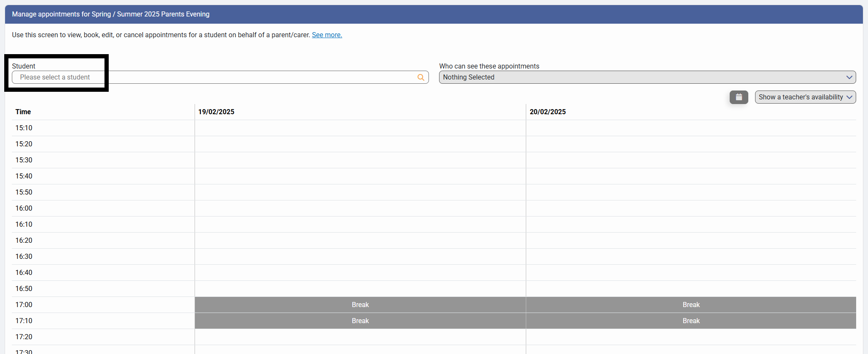Image resolution: width=868 pixels, height=354 pixels.
Task: Click the orange search magnifier icon
Action: point(420,77)
